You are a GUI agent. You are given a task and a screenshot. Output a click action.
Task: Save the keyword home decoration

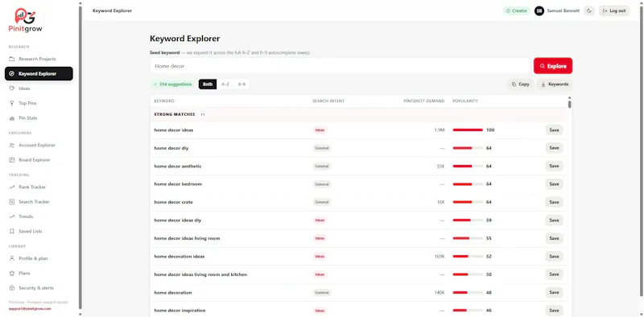pyautogui.click(x=554, y=292)
